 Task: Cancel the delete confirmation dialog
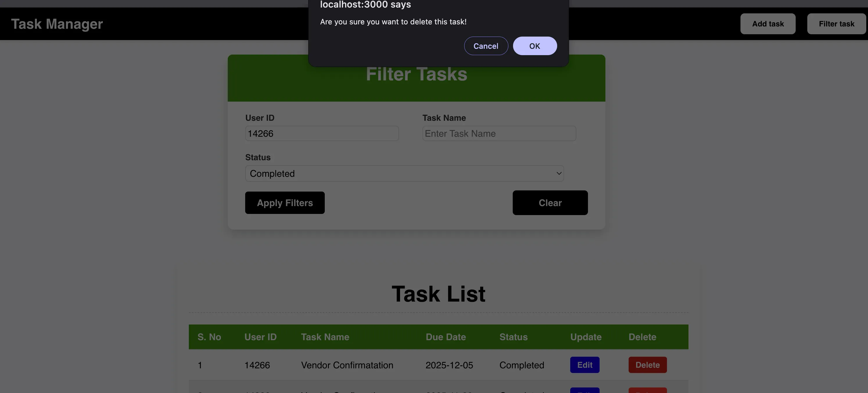(486, 46)
